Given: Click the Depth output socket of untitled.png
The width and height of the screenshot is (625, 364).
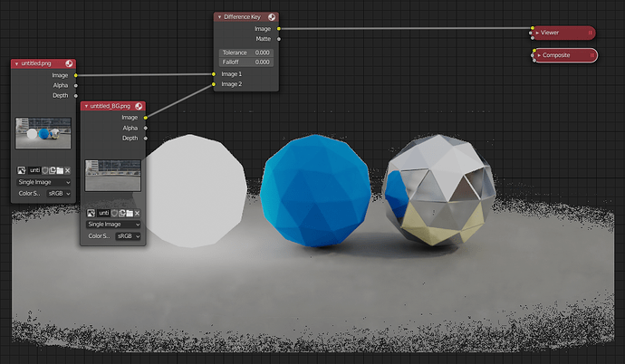Looking at the screenshot, I should click(x=76, y=96).
